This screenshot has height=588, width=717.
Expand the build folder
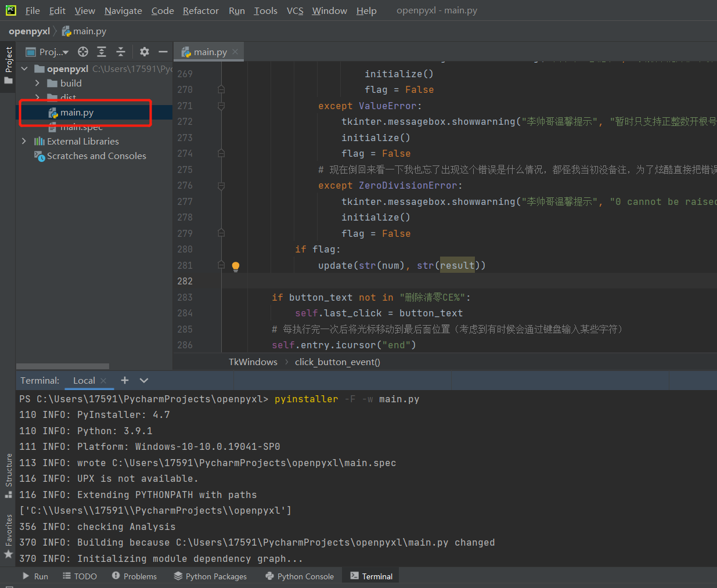point(38,83)
